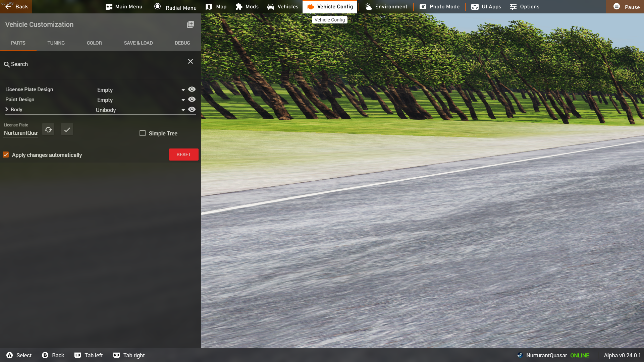644x362 pixels.
Task: Open the Mods puzzle-piece menu
Action: point(247,7)
